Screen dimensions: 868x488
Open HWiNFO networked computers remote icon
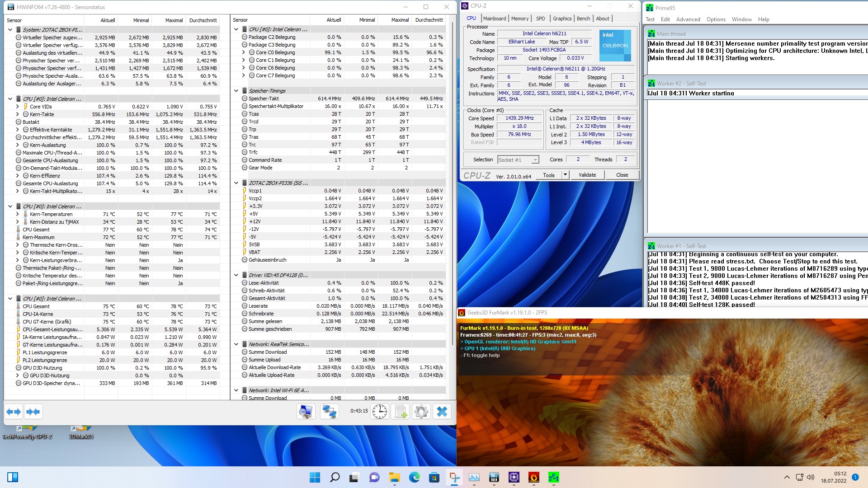(329, 412)
